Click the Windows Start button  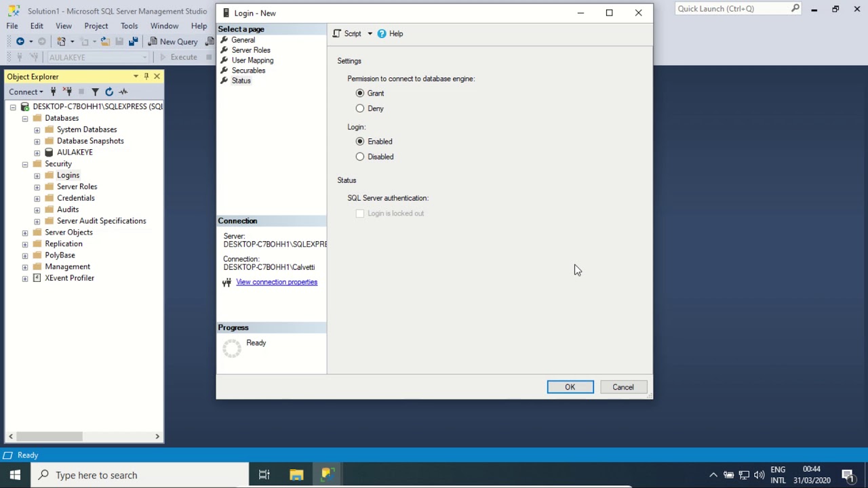tap(15, 475)
